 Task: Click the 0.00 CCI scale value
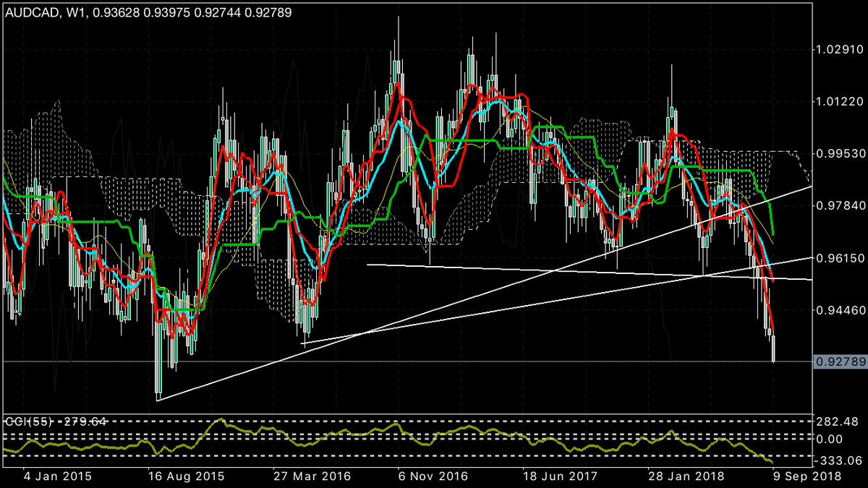click(x=829, y=439)
